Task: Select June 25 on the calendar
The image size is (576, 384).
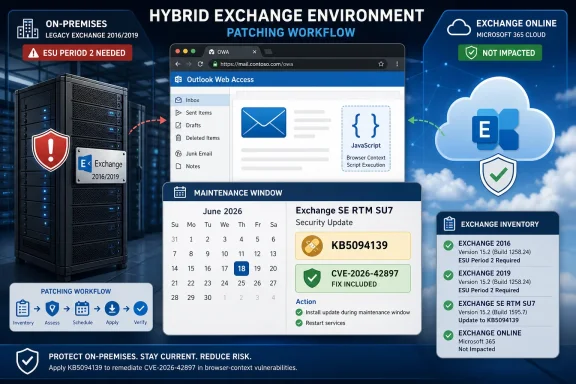Action: click(241, 283)
